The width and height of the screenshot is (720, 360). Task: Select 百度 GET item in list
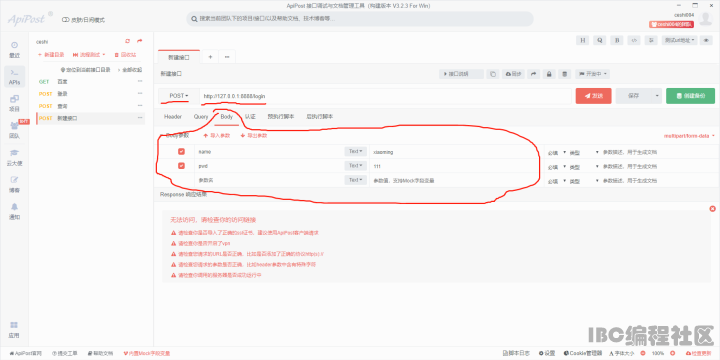(x=91, y=81)
